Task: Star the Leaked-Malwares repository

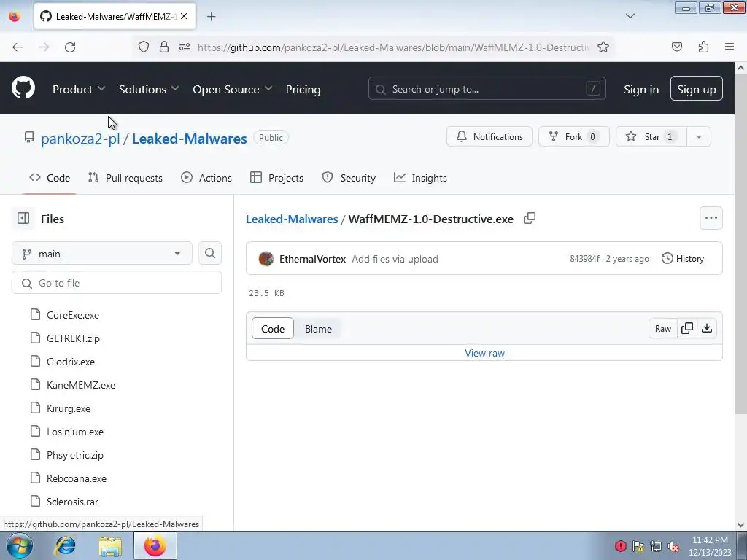Action: [651, 136]
